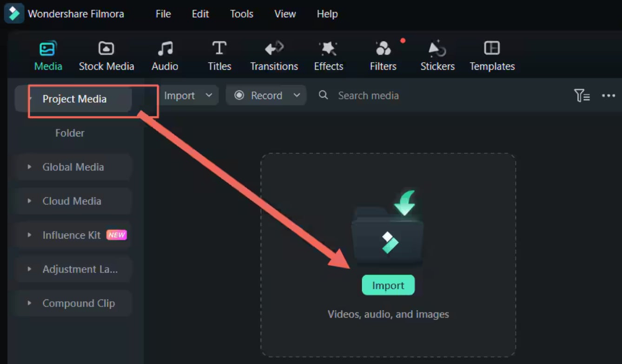Select the Global Media item
Viewport: 622px width, 364px height.
click(73, 167)
